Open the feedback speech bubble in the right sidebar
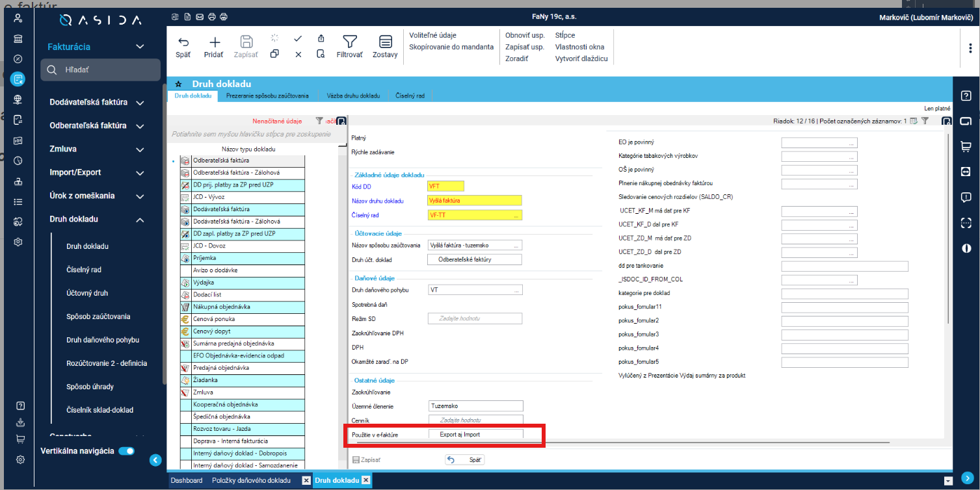This screenshot has width=980, height=490. coord(966,198)
